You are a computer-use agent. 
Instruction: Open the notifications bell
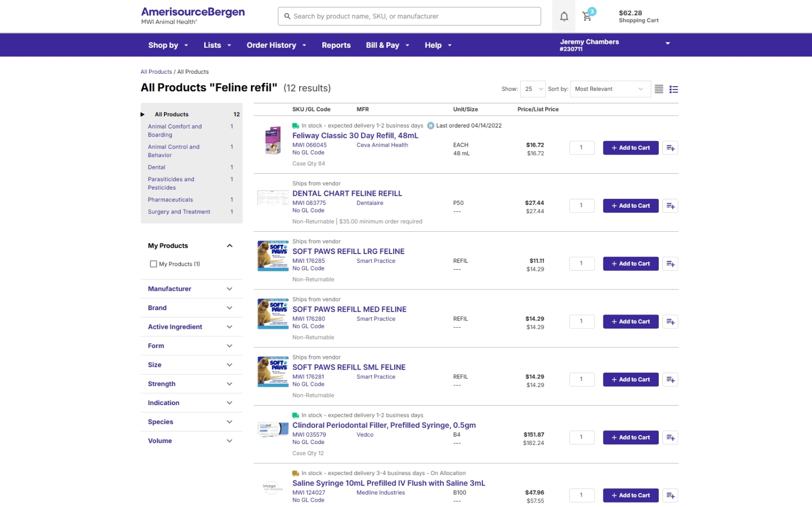[564, 16]
